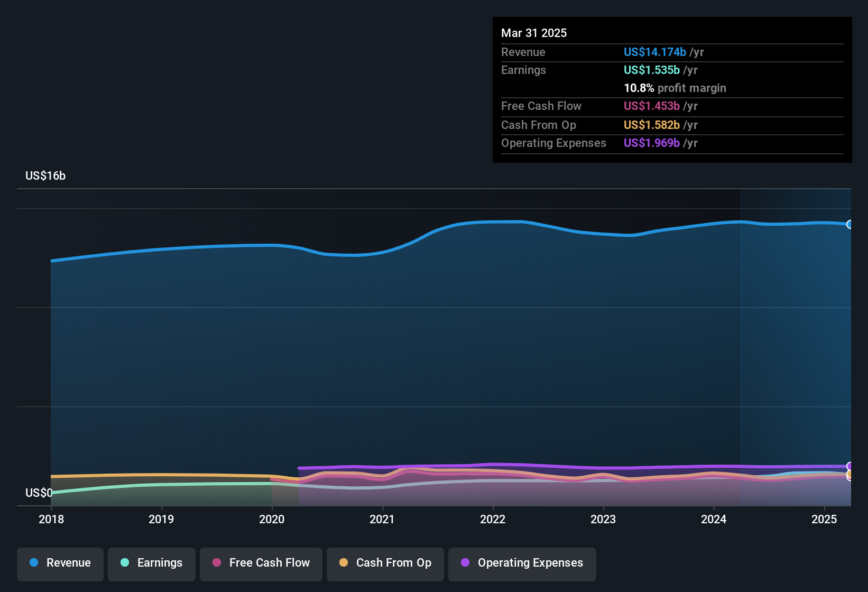Screen dimensions: 868x592
Task: Select the 2023 x-axis label
Action: coord(603,519)
